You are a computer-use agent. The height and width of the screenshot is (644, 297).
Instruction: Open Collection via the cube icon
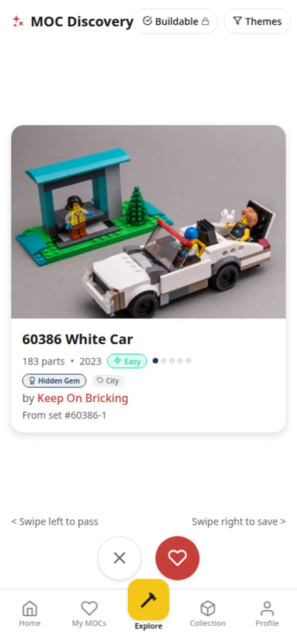point(208,614)
